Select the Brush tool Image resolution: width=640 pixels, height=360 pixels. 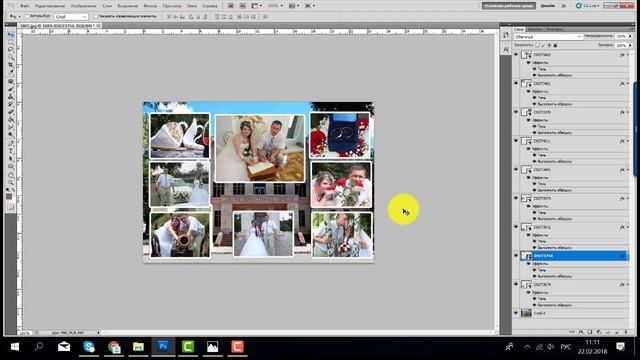point(11,89)
